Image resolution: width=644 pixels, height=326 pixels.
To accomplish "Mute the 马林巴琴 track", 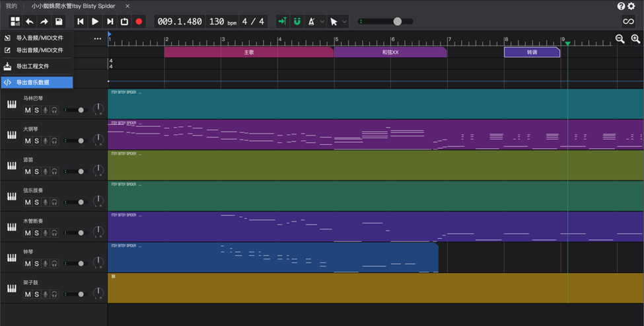I will click(28, 110).
